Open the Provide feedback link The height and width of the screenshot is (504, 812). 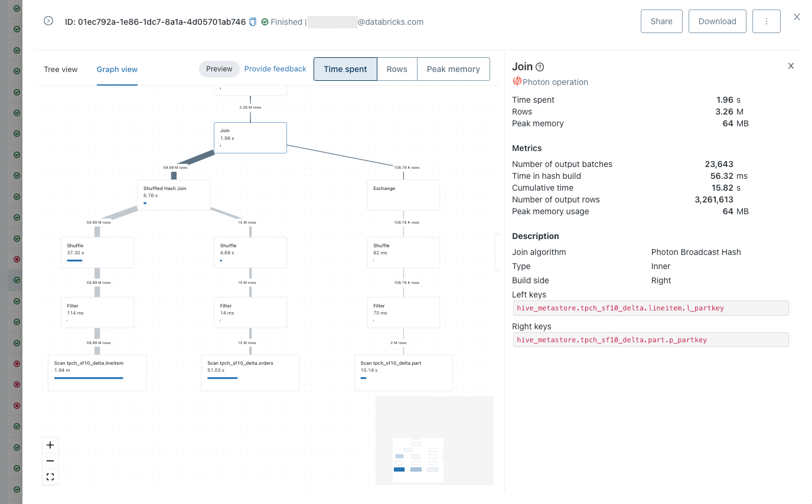coord(275,69)
